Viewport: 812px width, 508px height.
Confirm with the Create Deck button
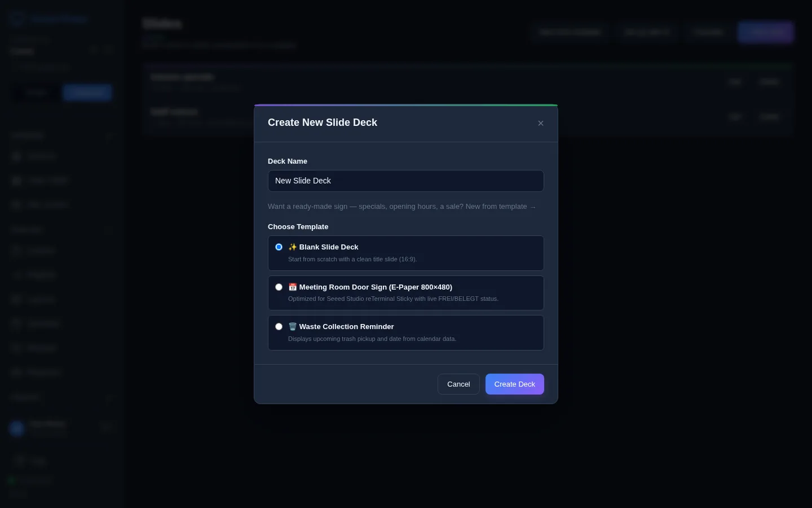[x=515, y=384]
